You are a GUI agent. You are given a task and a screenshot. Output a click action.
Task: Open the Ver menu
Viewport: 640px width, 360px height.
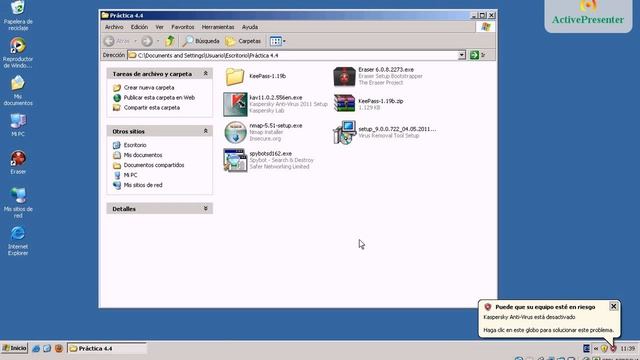coord(159,27)
